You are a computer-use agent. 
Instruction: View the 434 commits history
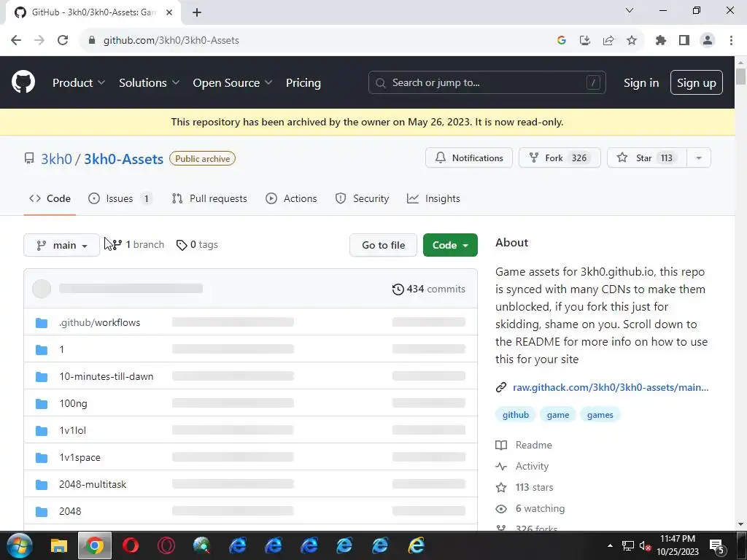point(429,289)
